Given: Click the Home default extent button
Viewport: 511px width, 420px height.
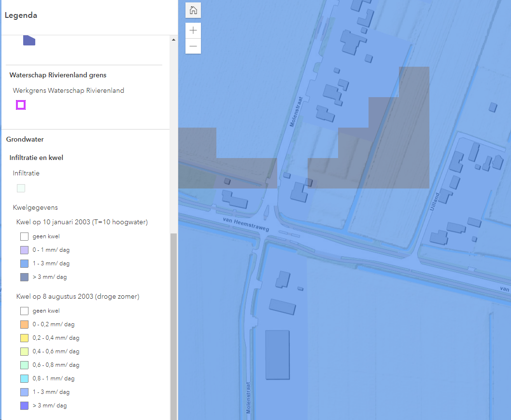Looking at the screenshot, I should pyautogui.click(x=193, y=10).
